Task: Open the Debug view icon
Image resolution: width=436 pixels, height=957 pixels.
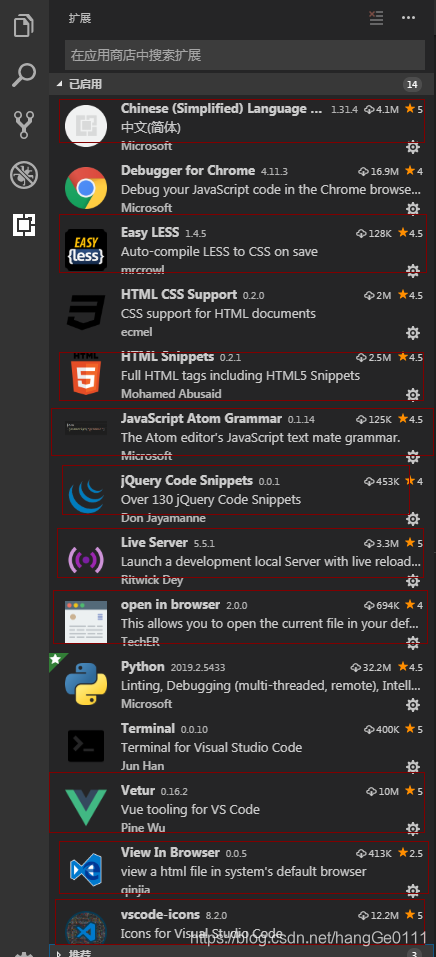Action: 24,175
